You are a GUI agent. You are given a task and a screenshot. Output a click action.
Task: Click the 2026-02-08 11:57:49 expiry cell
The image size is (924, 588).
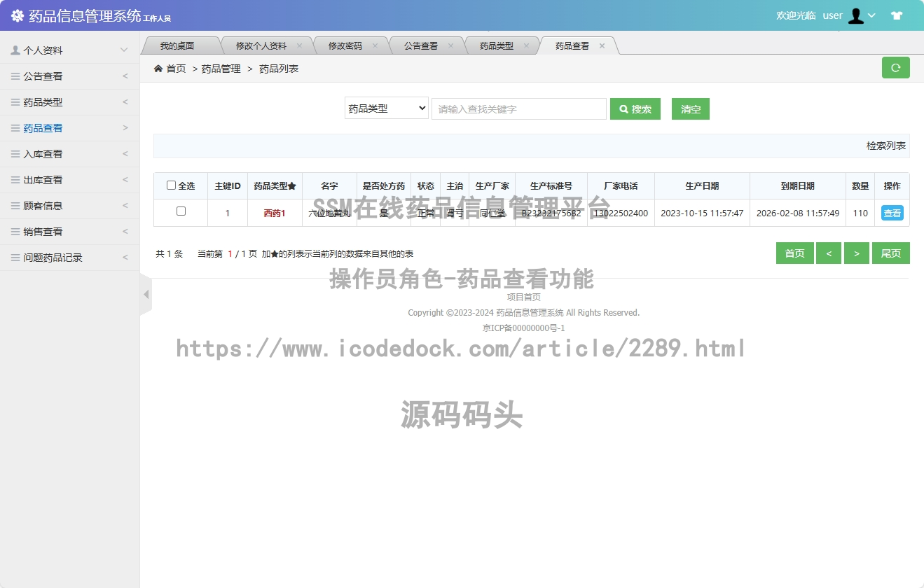pyautogui.click(x=798, y=213)
